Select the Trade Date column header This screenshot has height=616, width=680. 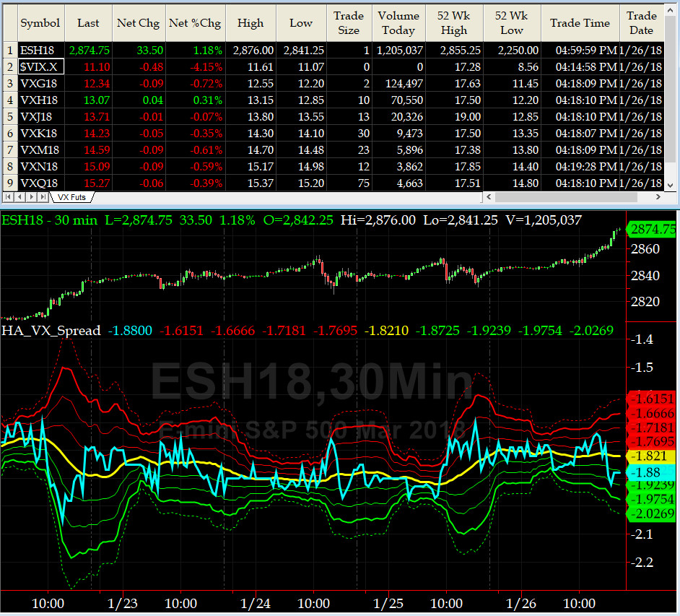(642, 23)
